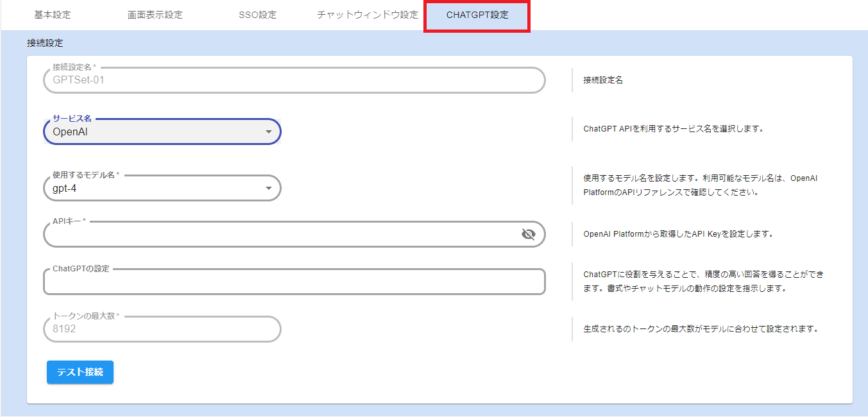Select the チャットウィンドウ設定 tab
This screenshot has height=417, width=868.
pyautogui.click(x=367, y=15)
